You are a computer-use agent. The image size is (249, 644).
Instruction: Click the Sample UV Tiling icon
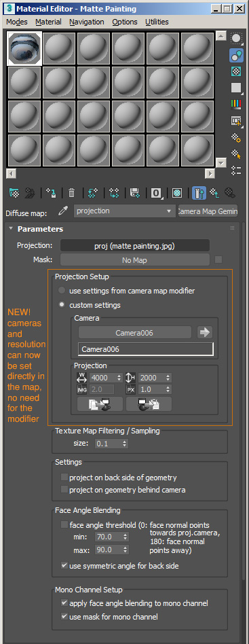pos(236,88)
